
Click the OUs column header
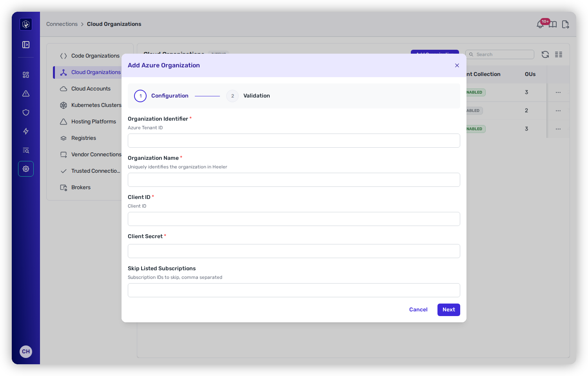[530, 74]
